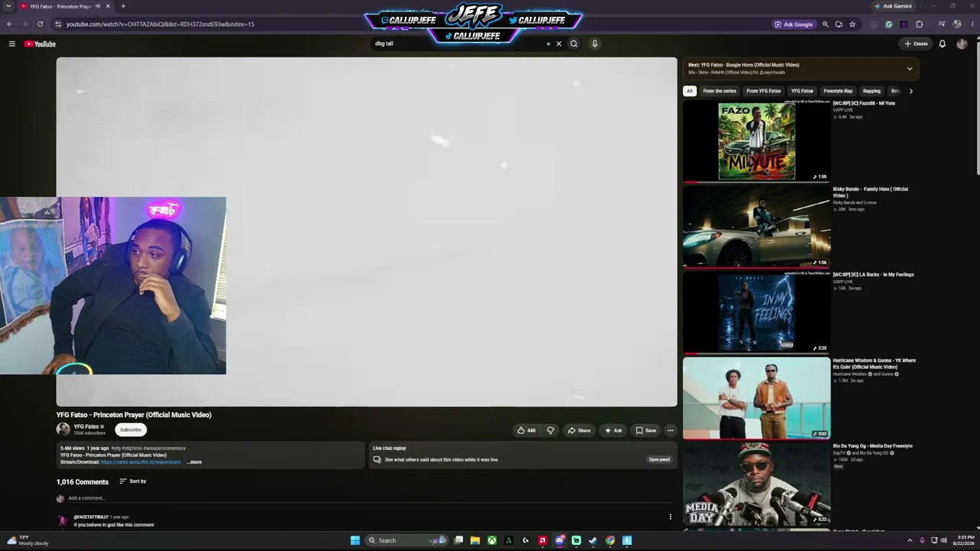Open options menu for FACETATTBULLY comment
This screenshot has height=551, width=980.
[670, 517]
